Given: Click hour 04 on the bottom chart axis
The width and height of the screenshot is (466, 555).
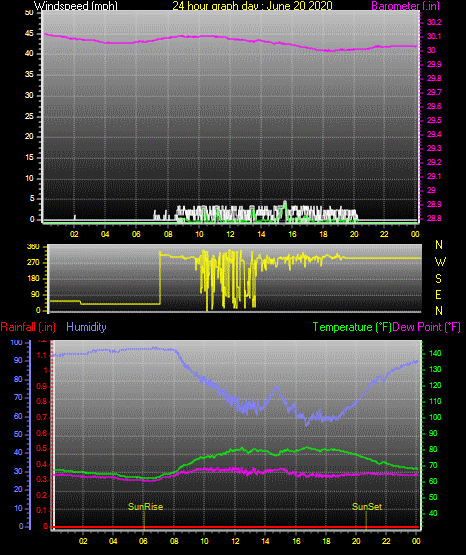Looking at the screenshot, I should tap(113, 541).
